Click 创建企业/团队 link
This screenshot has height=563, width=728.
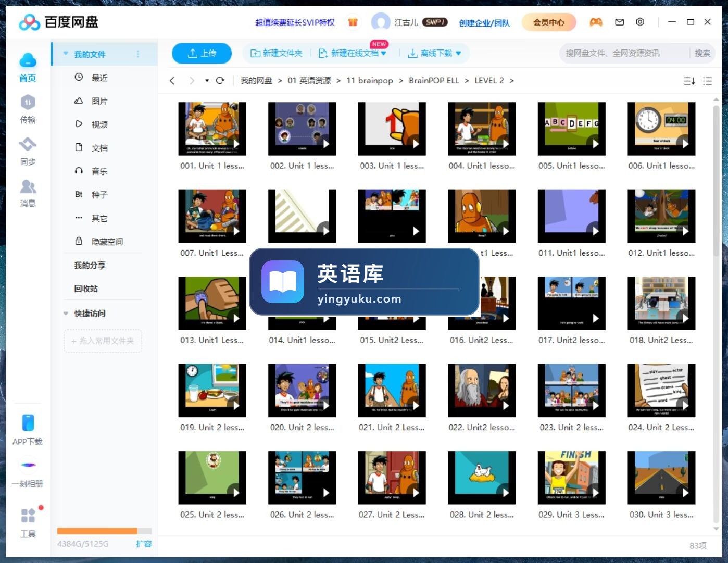(x=484, y=23)
